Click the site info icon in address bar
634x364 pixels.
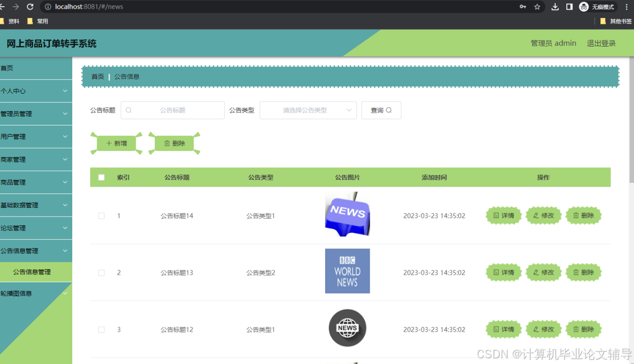(48, 7)
